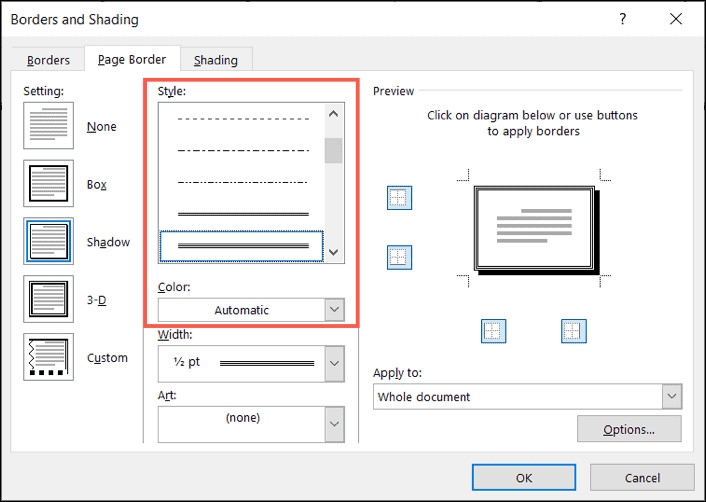The width and height of the screenshot is (706, 502).
Task: Click the Shadow setting label
Action: 108,242
